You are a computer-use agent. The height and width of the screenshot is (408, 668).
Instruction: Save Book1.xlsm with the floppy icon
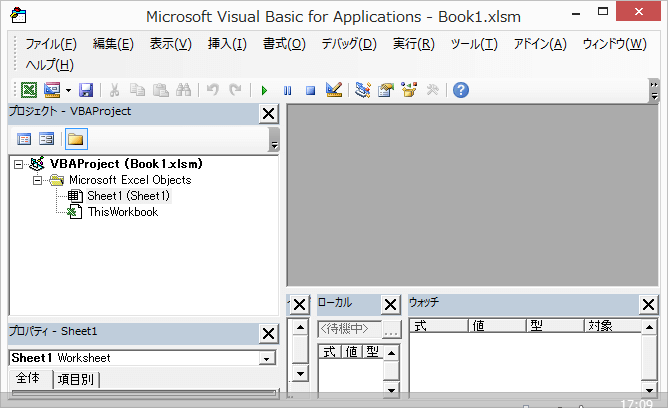pos(86,90)
